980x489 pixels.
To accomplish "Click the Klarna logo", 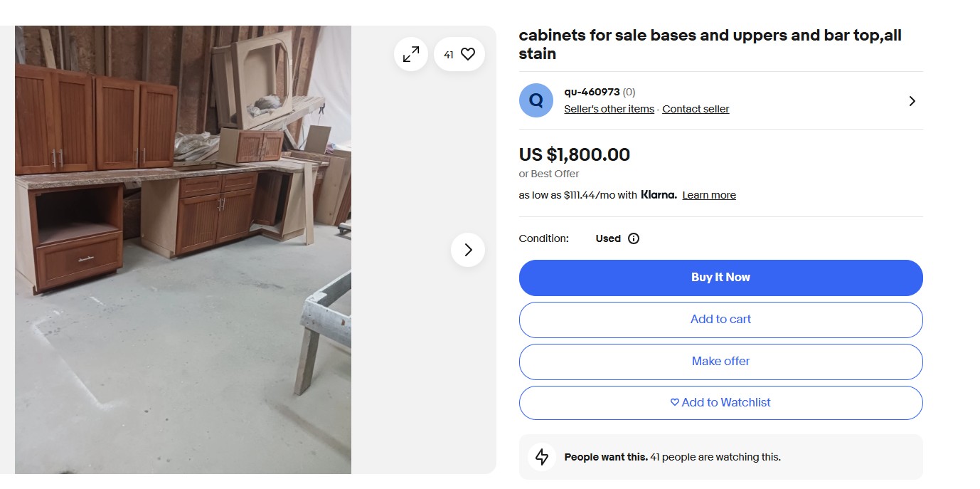I will [x=658, y=195].
